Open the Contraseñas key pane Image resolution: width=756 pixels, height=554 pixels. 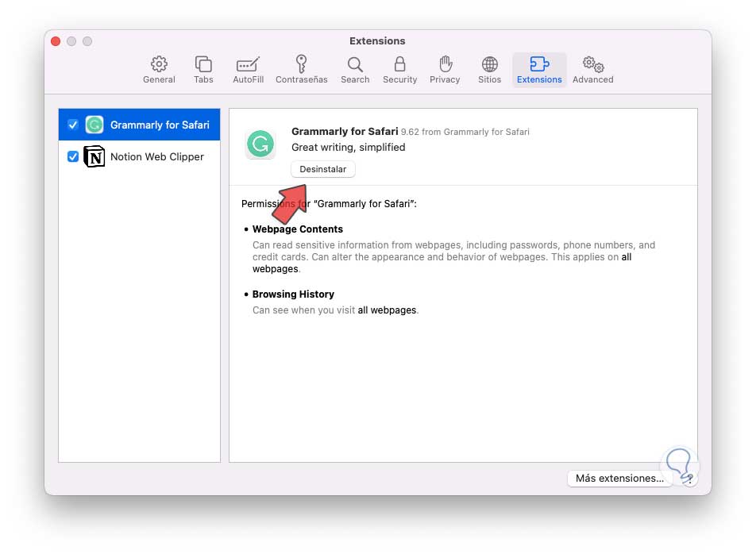(301, 70)
